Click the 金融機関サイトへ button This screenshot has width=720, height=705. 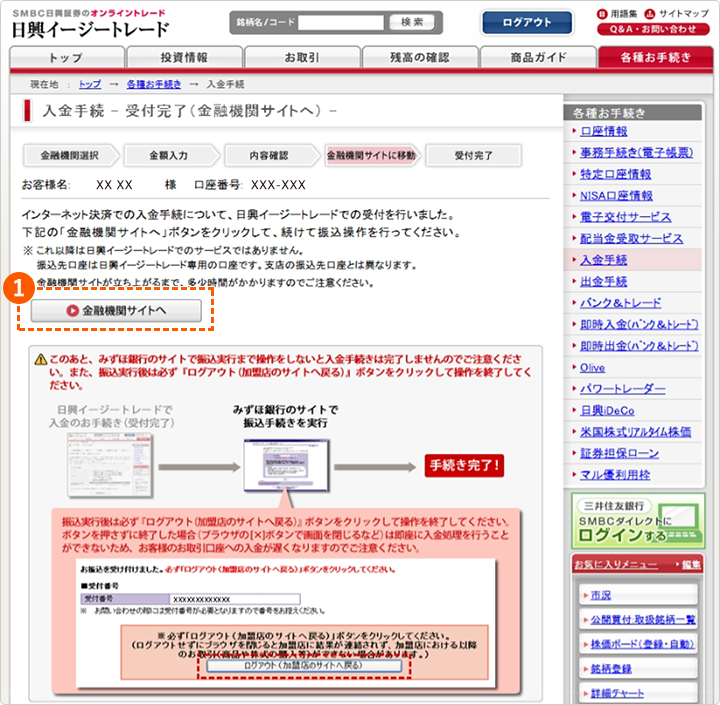(x=116, y=310)
